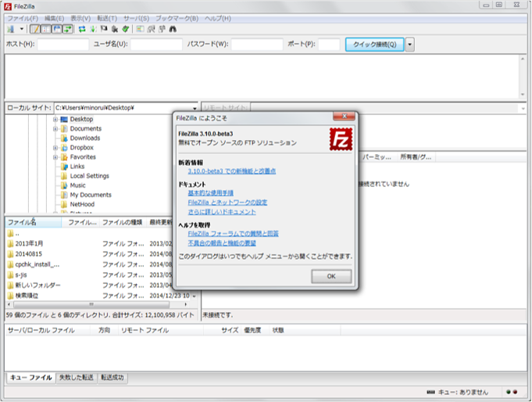Open the 基本的な使用手順 link

click(x=211, y=193)
